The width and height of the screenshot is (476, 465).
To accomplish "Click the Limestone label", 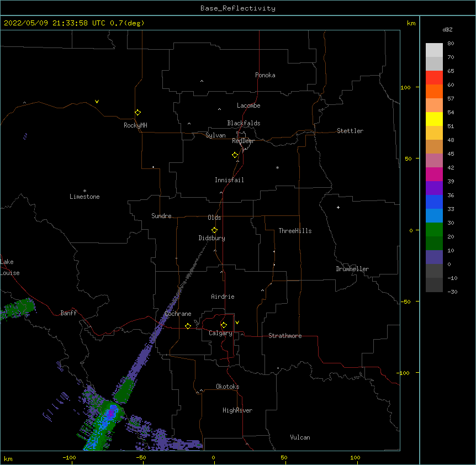I will [x=84, y=197].
